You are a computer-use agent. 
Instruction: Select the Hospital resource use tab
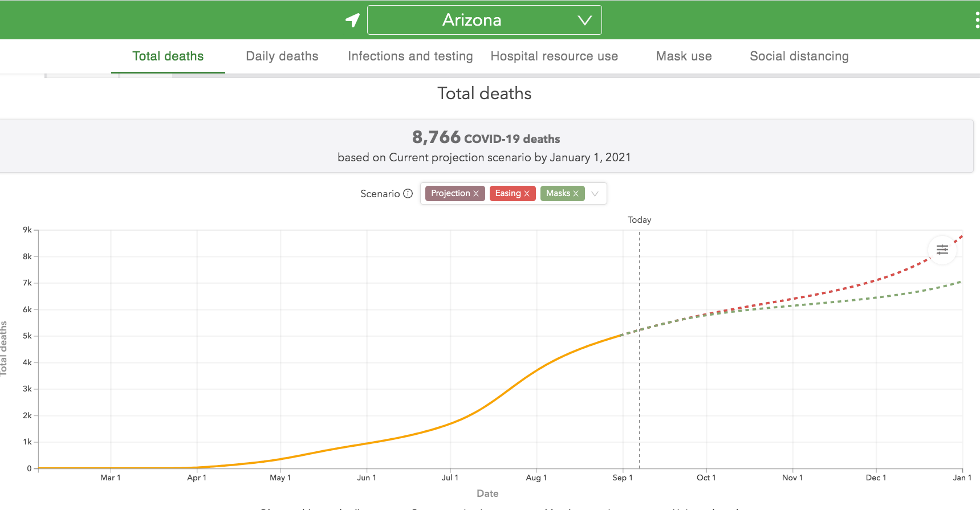coord(554,56)
